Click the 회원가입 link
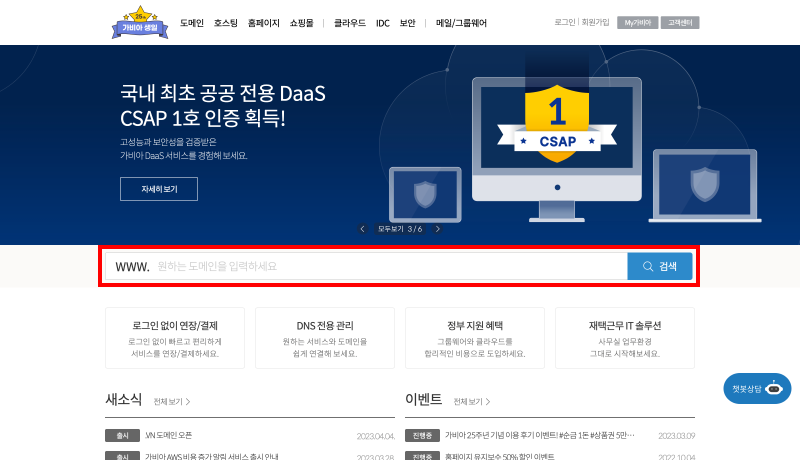Viewport: 800px width, 460px height. pos(595,22)
